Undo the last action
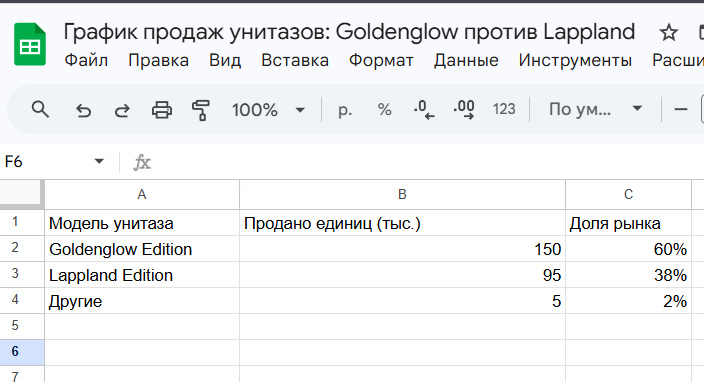The width and height of the screenshot is (704, 382). pos(83,110)
